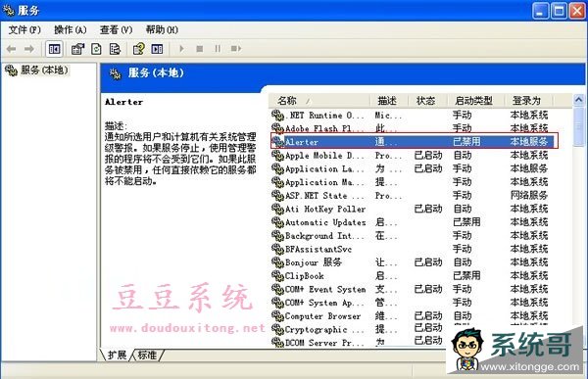Select Services (Local) node in left tree
The height and width of the screenshot is (379, 588).
37,71
